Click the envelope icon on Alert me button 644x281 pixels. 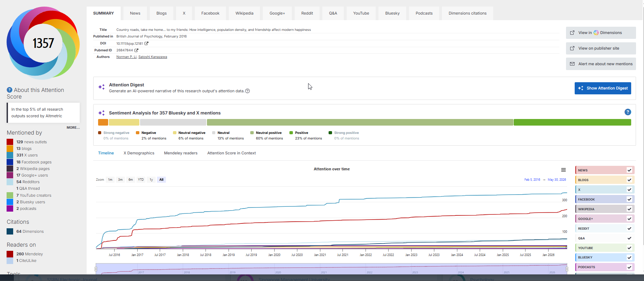point(572,64)
